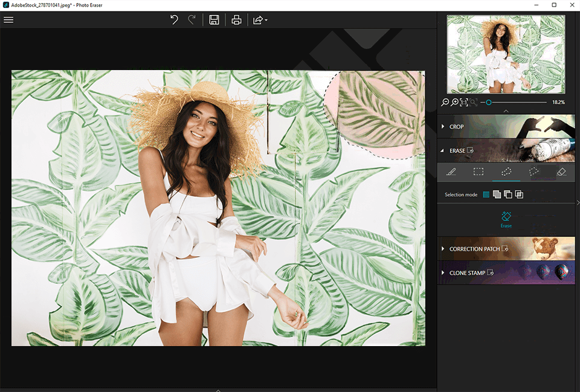
Task: Open the Share dropdown in the toolbar
Action: [x=260, y=20]
